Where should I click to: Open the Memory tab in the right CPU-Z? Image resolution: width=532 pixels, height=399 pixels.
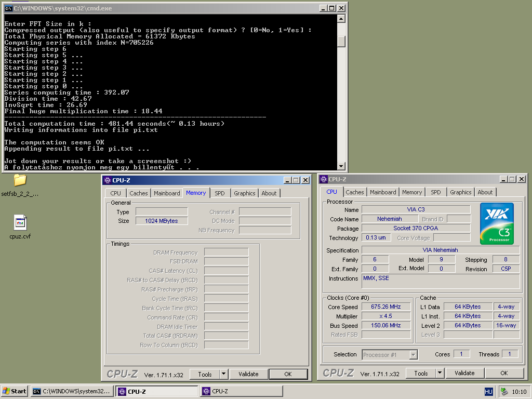click(412, 192)
